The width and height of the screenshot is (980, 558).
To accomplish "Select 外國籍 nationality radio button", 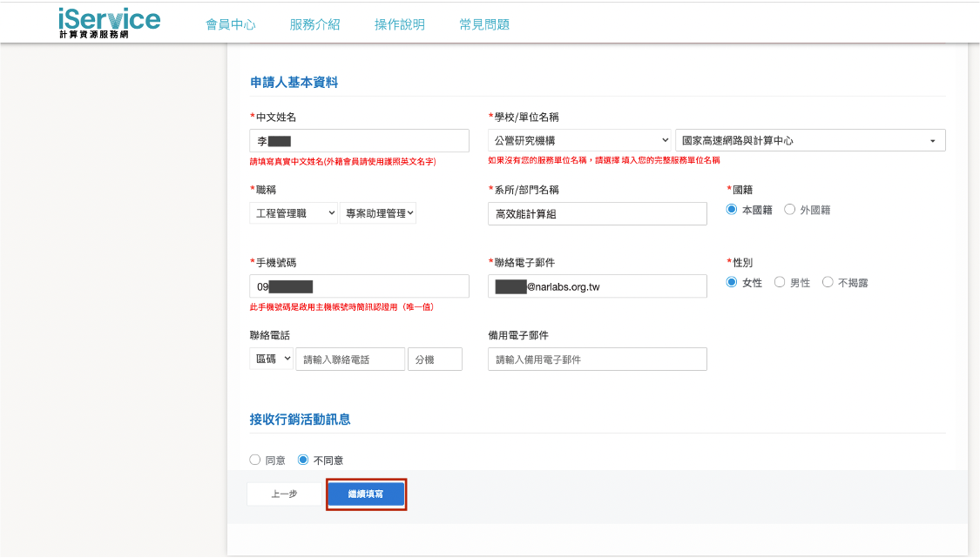I will point(790,210).
